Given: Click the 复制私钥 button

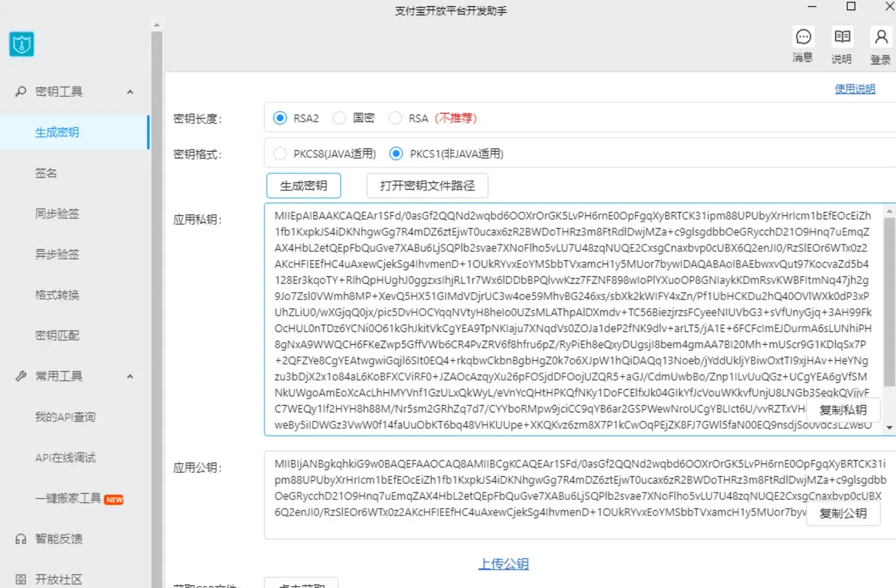Looking at the screenshot, I should 843,411.
